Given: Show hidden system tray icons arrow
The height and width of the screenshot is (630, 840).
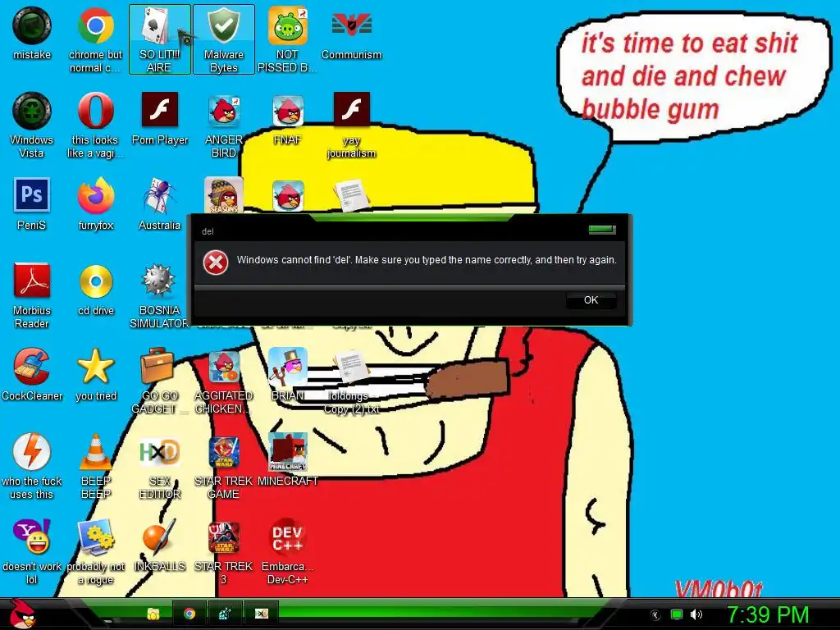Looking at the screenshot, I should point(655,615).
